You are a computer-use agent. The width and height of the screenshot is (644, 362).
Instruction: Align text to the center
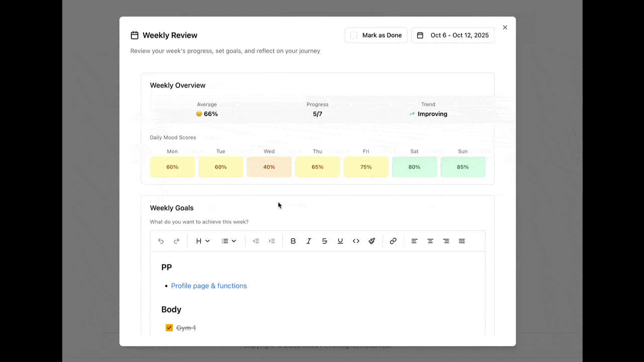click(430, 241)
